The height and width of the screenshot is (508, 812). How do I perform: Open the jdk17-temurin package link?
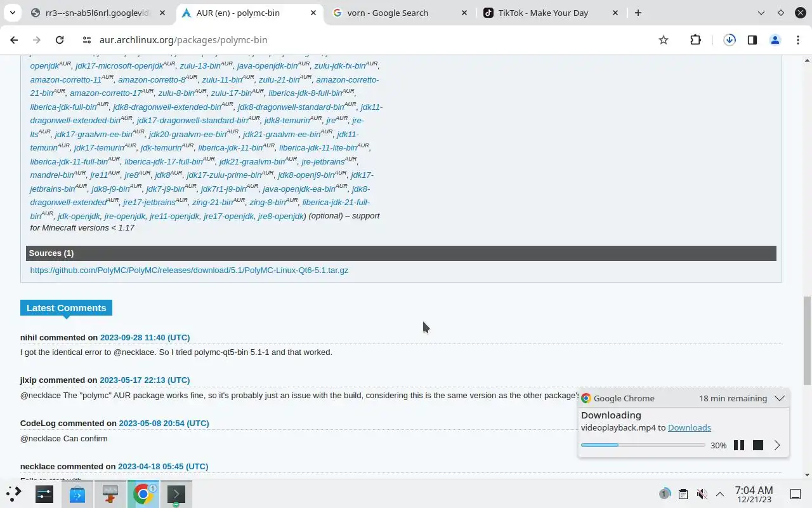99,147
